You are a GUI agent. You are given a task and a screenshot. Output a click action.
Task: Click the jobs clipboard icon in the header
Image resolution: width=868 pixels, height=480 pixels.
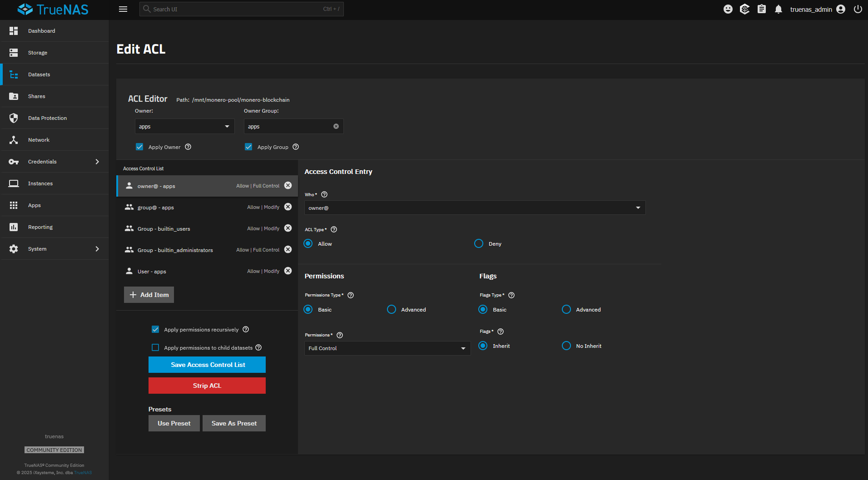click(x=762, y=9)
